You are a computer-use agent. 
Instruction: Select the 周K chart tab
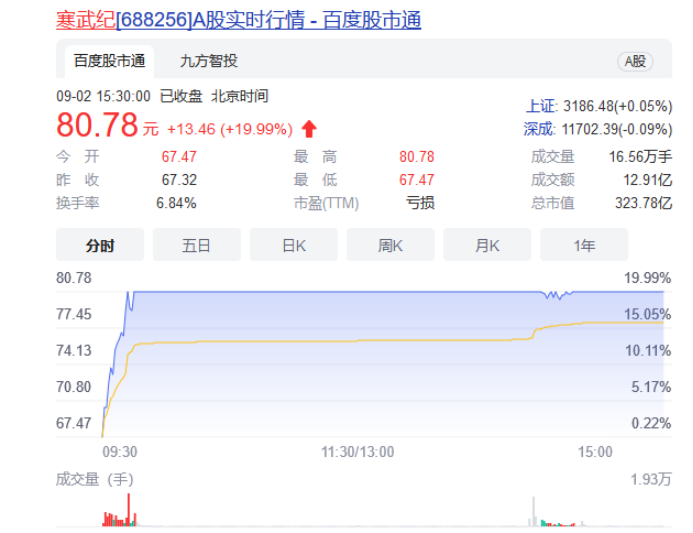390,245
